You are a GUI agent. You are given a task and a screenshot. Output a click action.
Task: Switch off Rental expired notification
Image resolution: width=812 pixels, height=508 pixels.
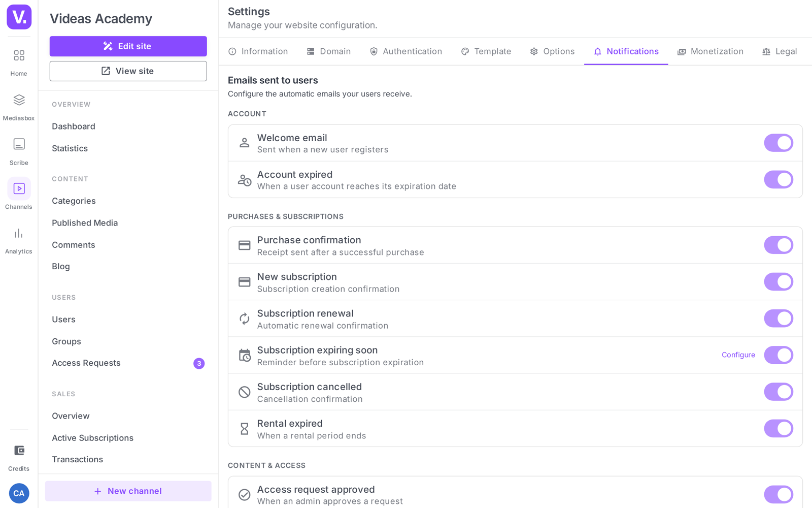point(779,428)
